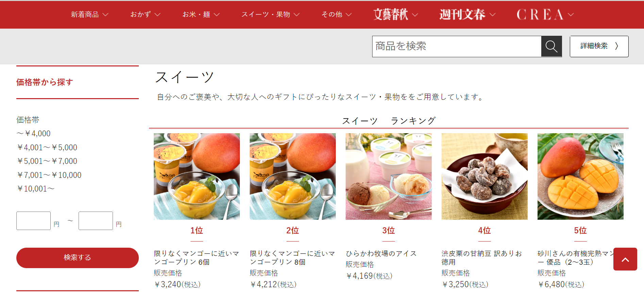Click the minimum price input box
This screenshot has height=293, width=644.
point(33,221)
